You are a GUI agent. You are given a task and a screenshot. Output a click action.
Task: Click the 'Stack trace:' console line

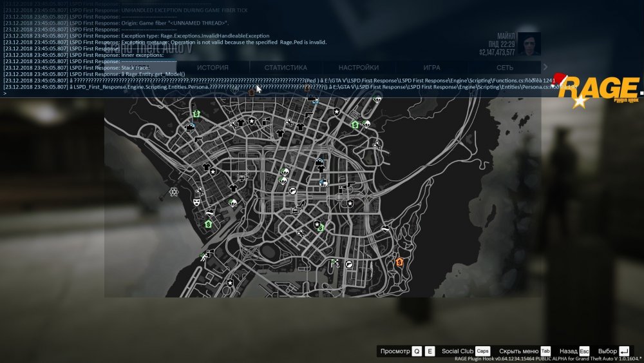pos(77,68)
